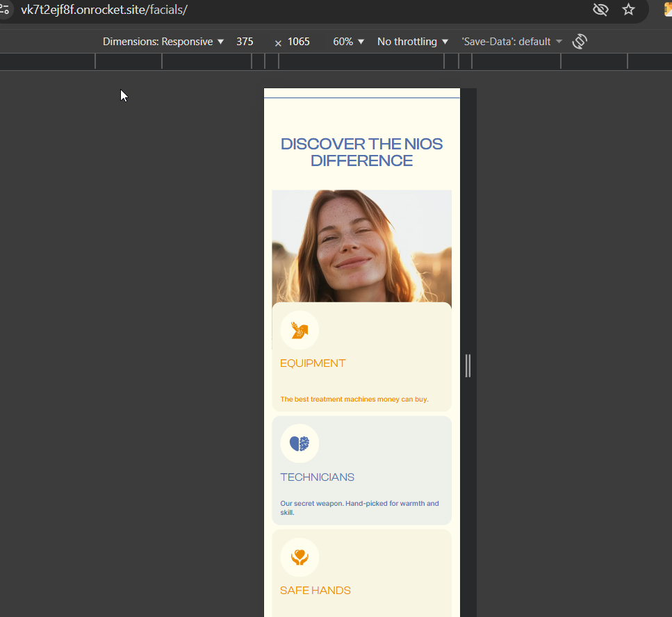Click the viewport width field showing 375
Screen dimensions: 672x617
tap(245, 42)
